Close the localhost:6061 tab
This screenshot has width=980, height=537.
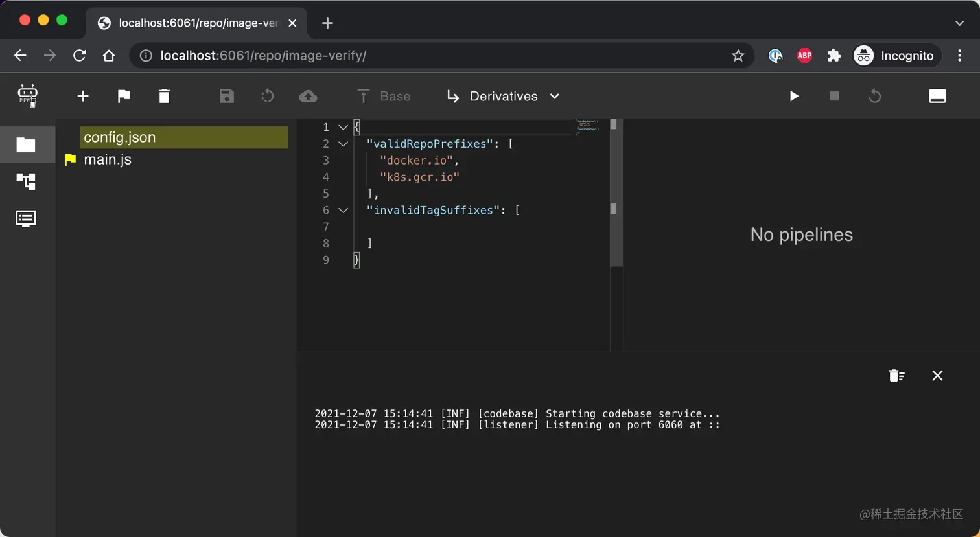292,23
